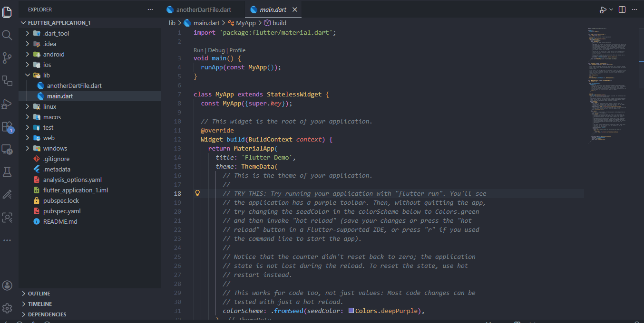644x323 pixels.
Task: Click the StatelessWidget text on line 7
Action: (x=294, y=94)
